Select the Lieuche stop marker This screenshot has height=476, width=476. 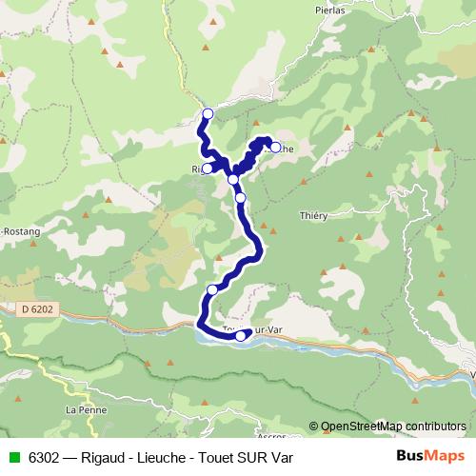pos(275,148)
